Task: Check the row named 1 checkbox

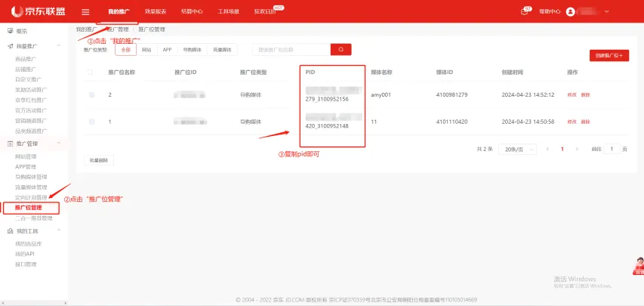Action: 91,122
